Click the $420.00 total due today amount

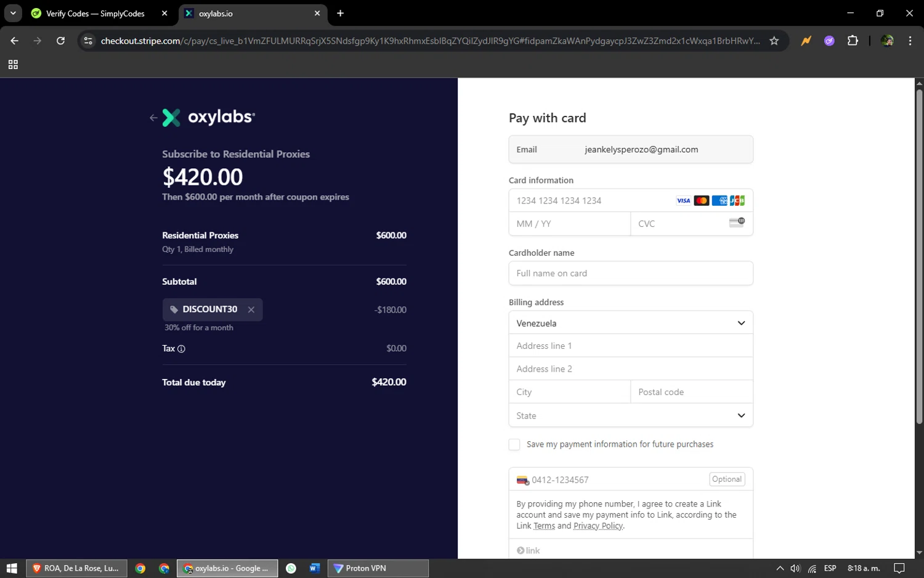pyautogui.click(x=389, y=382)
